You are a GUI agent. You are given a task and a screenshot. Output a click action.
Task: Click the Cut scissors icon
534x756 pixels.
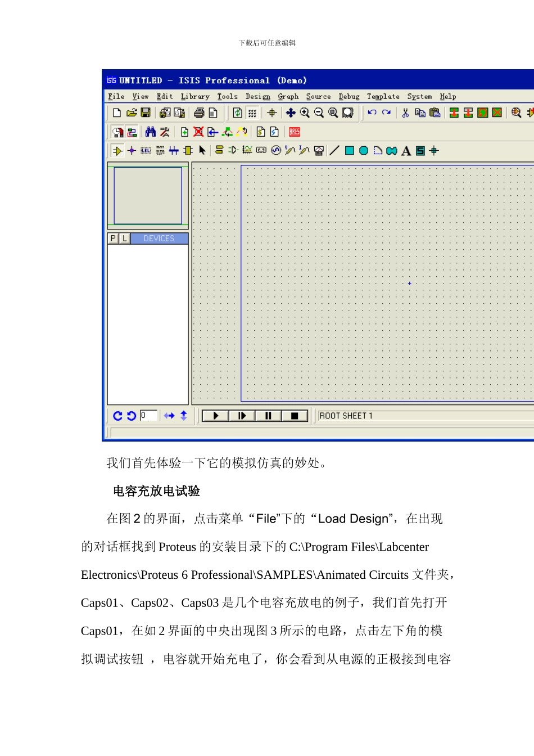point(405,113)
